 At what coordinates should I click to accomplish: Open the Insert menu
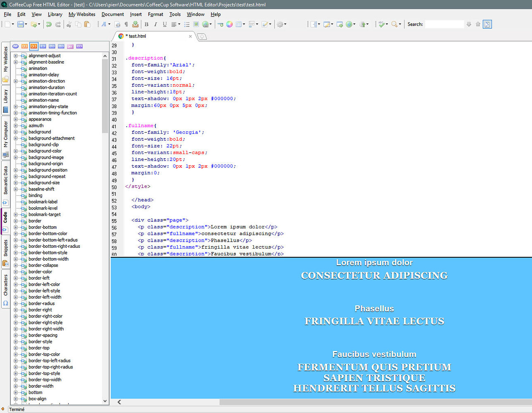[136, 14]
